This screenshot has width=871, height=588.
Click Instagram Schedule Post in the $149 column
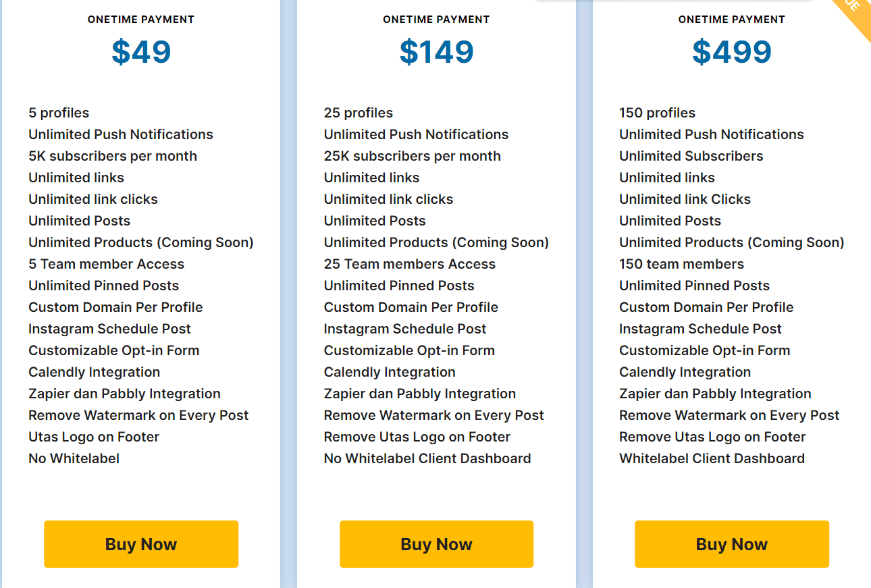coord(405,328)
